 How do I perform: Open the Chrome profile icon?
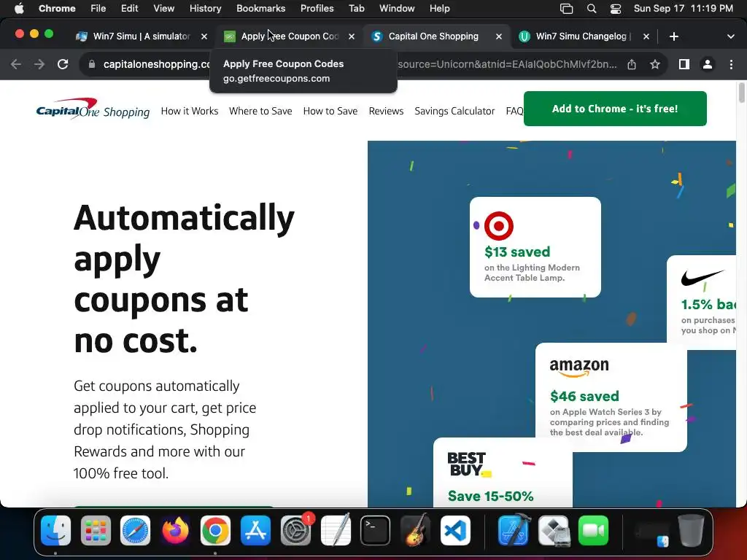click(708, 64)
